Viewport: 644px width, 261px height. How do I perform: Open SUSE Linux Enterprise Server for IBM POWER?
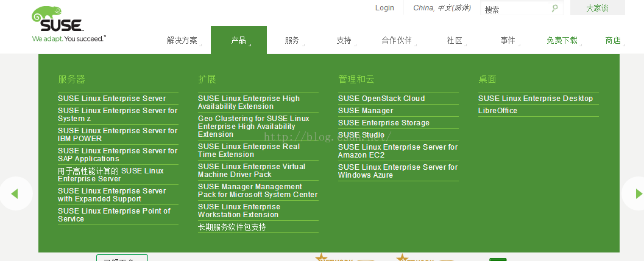[x=118, y=134]
